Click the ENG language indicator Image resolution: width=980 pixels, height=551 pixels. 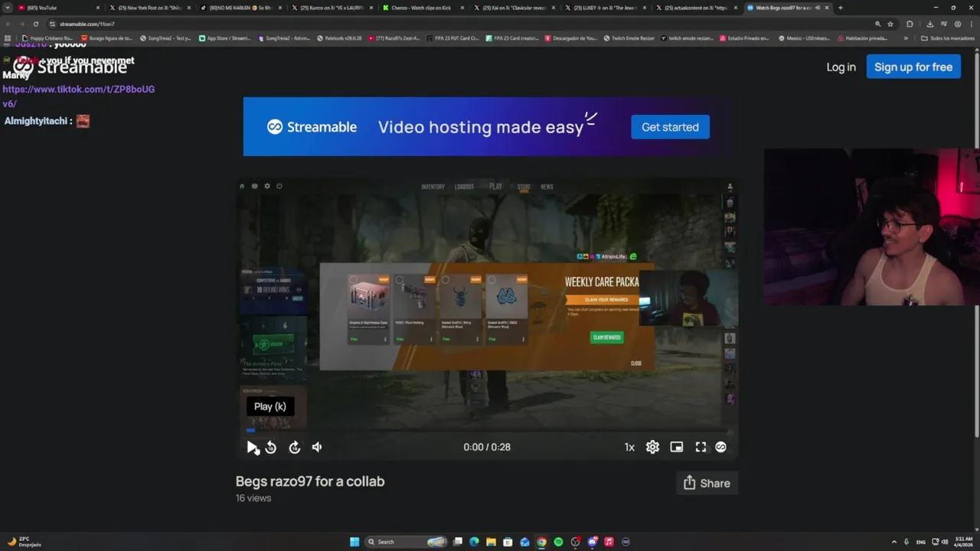920,542
